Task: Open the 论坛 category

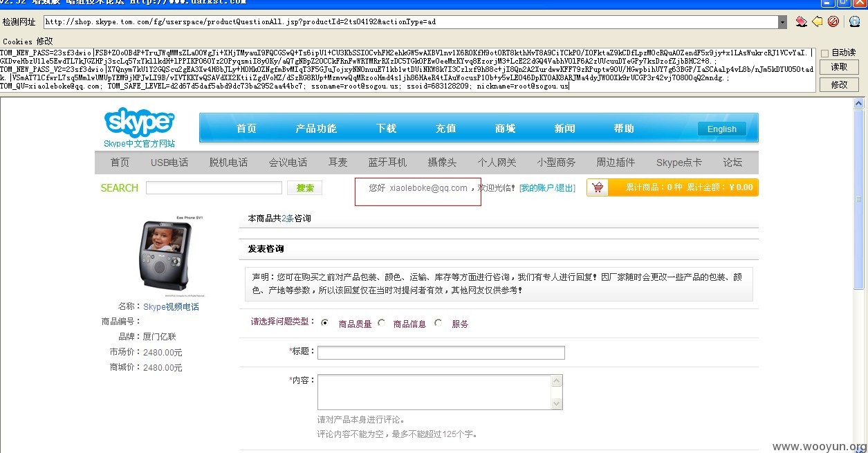Action: pyautogui.click(x=732, y=163)
